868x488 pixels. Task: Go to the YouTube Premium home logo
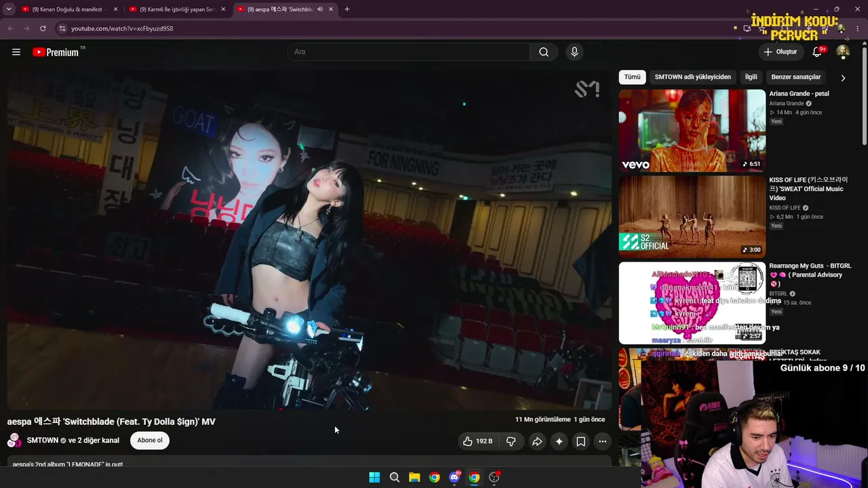click(56, 52)
